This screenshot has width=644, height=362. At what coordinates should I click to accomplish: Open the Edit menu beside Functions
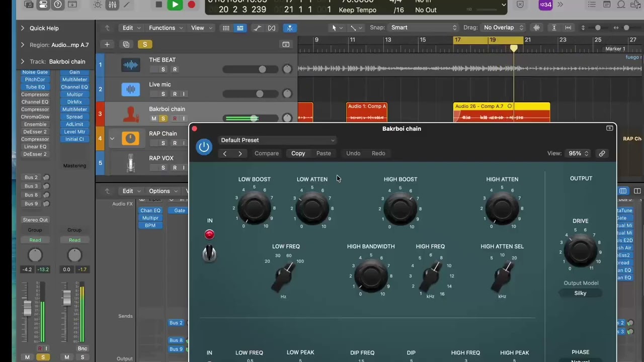pos(131,28)
